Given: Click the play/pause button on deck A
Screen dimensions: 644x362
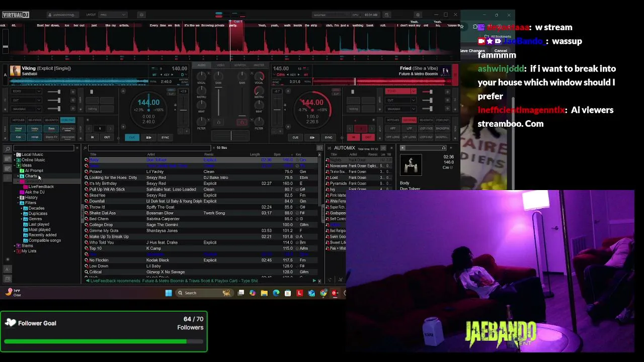Looking at the screenshot, I should point(148,137).
